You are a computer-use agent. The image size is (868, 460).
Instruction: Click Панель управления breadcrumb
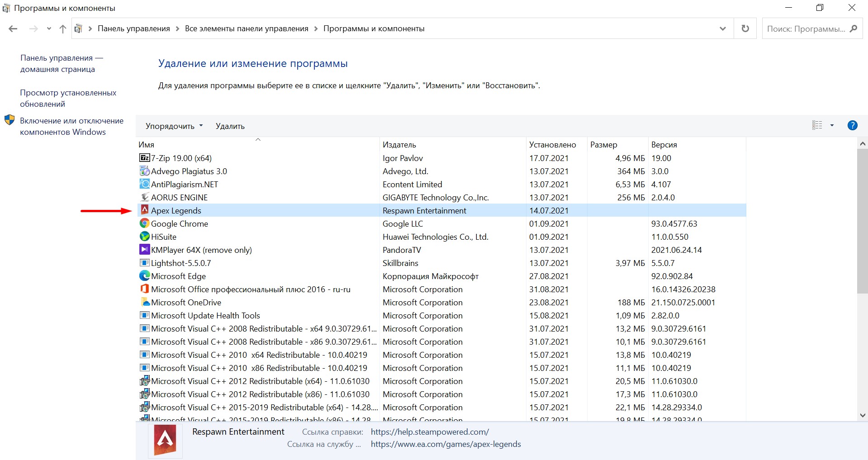coord(134,28)
